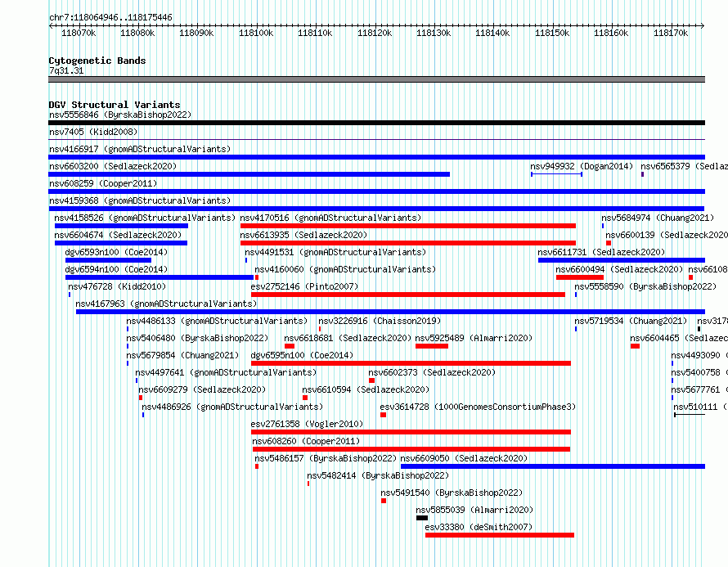
Task: Click the red nsv6618681 variant marker
Action: point(290,346)
